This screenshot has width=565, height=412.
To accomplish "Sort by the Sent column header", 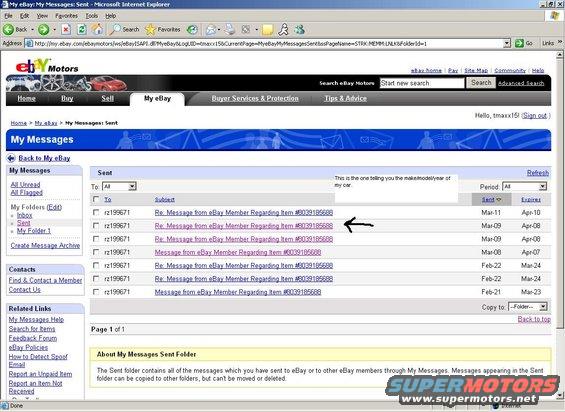I will point(488,199).
